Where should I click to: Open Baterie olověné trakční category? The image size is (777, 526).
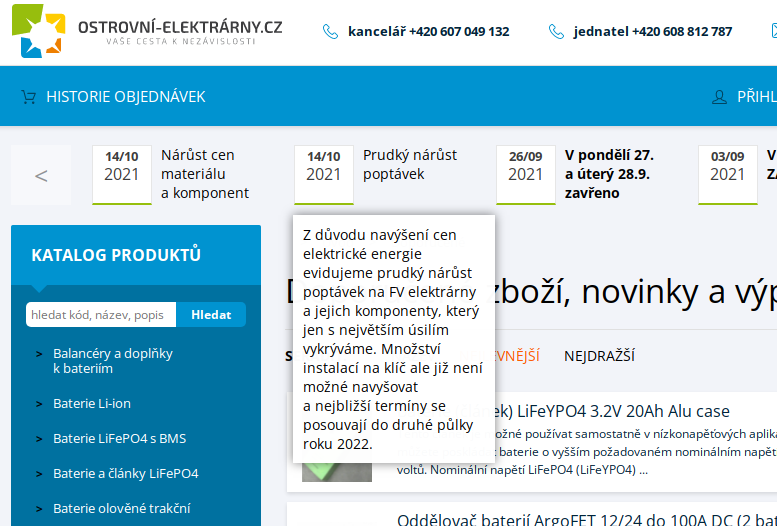pos(121,509)
